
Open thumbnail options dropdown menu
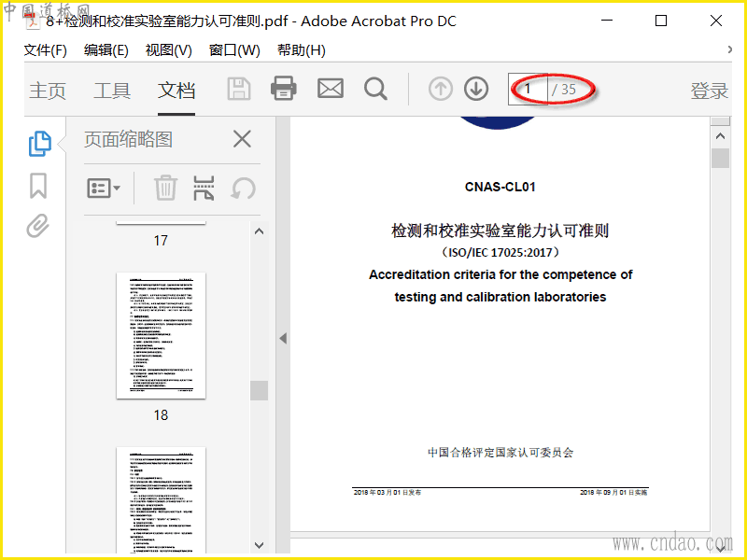104,189
